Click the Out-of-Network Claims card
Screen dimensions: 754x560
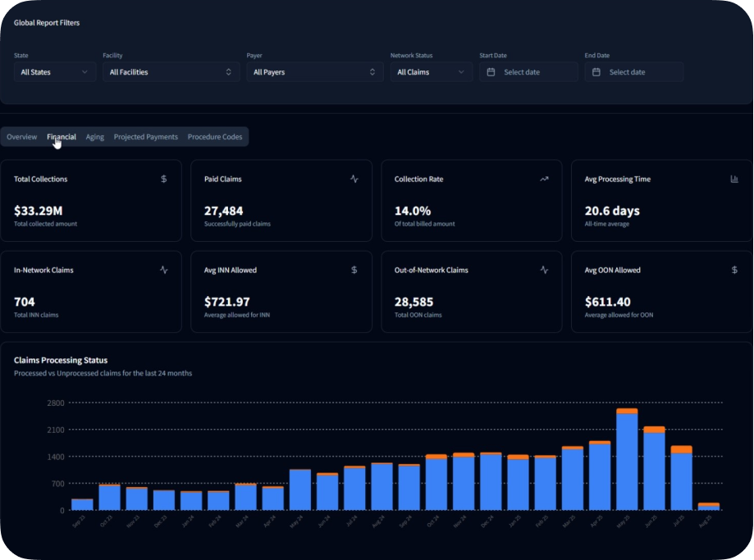point(471,291)
